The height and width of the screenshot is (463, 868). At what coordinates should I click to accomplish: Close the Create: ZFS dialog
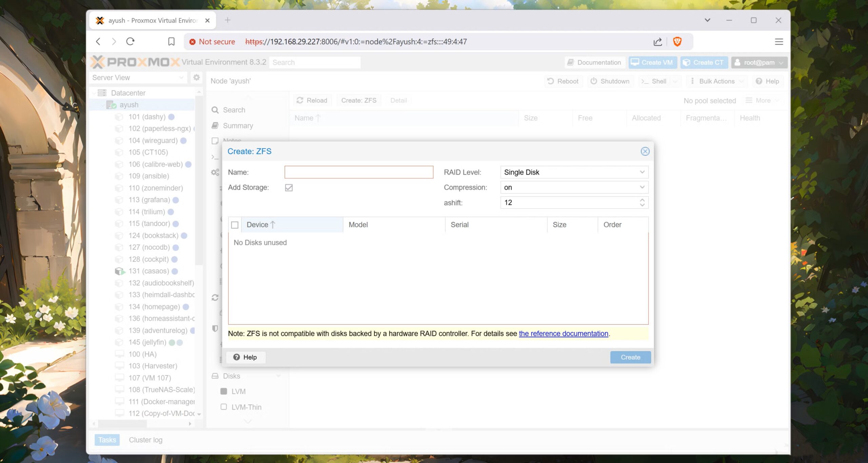click(x=645, y=152)
